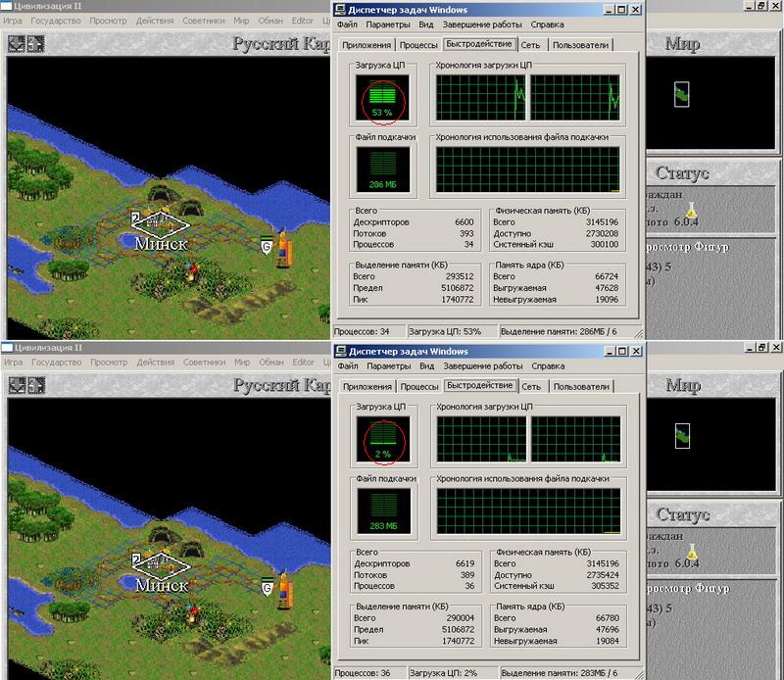Screen dimensions: 784x680
Task: Switch to Сеть tab in the 2% Task Manager
Action: coord(531,386)
